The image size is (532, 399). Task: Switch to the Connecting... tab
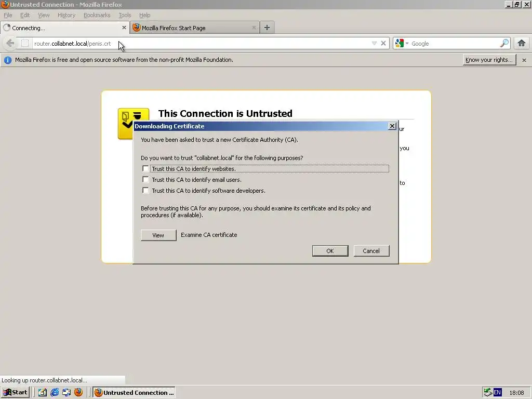(x=64, y=28)
